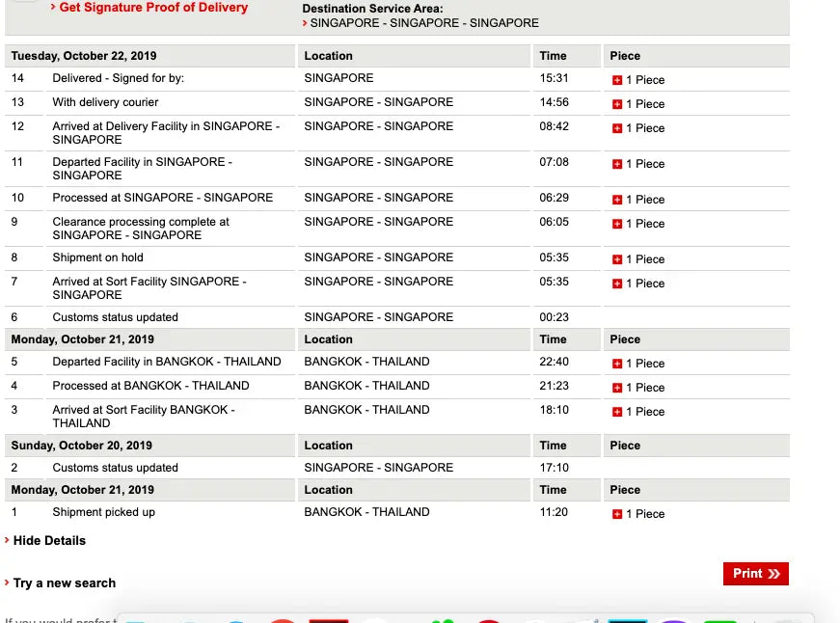This screenshot has width=840, height=623.
Task: Click the Departed Facility in BANGKOK - THAILAND status
Action: (167, 362)
